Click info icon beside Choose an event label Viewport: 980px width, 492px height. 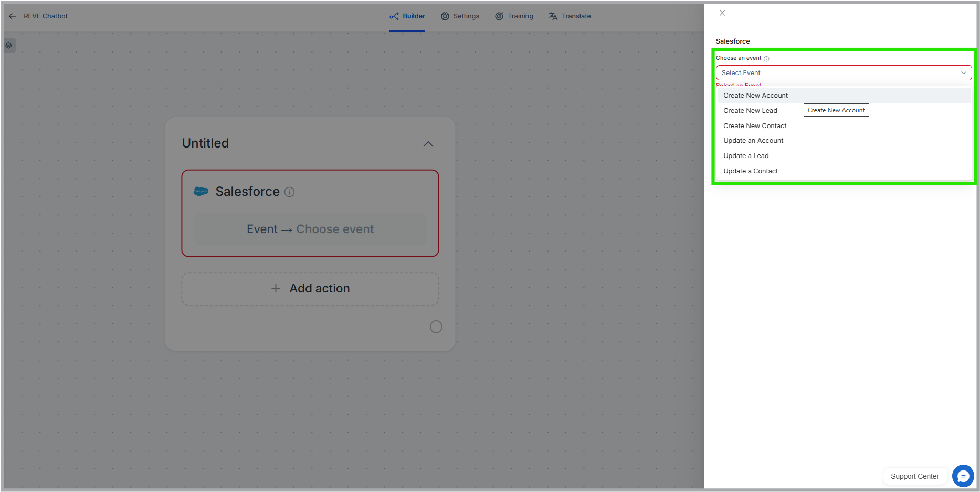click(x=766, y=59)
